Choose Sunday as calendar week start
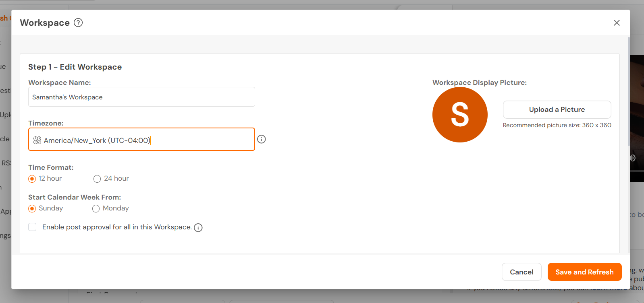This screenshot has width=644, height=303. pos(32,208)
